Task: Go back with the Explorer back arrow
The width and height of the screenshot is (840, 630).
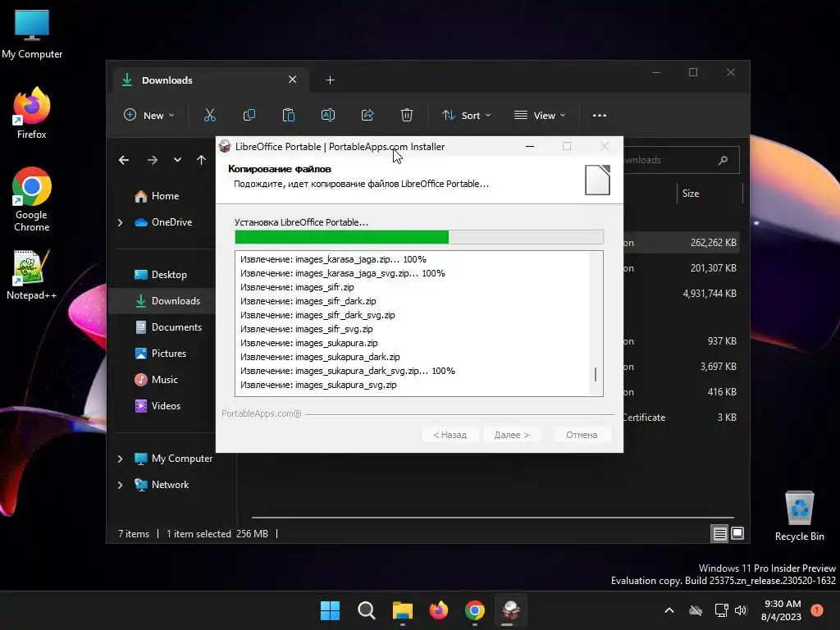Action: click(124, 160)
